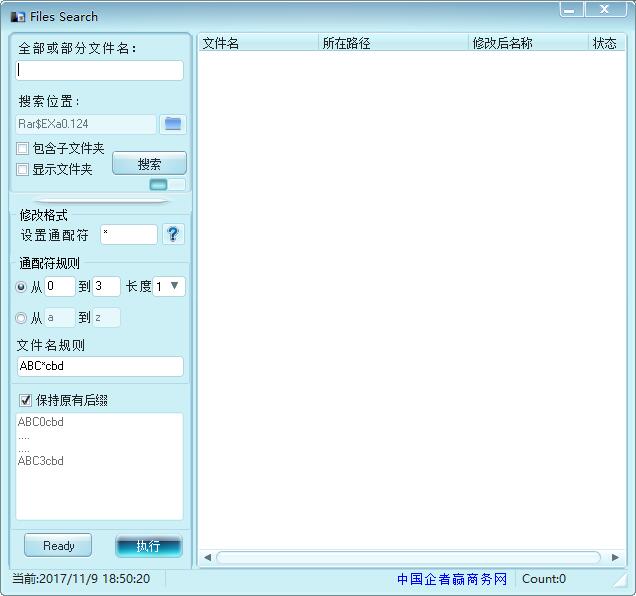Enable 包含子文件夹 checkbox
Viewport: 636px width, 596px height.
click(23, 149)
